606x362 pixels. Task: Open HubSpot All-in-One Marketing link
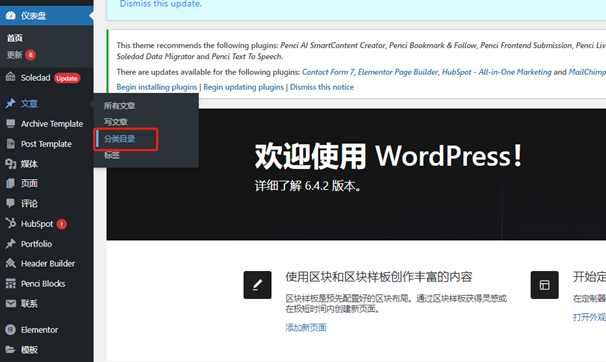(x=497, y=72)
